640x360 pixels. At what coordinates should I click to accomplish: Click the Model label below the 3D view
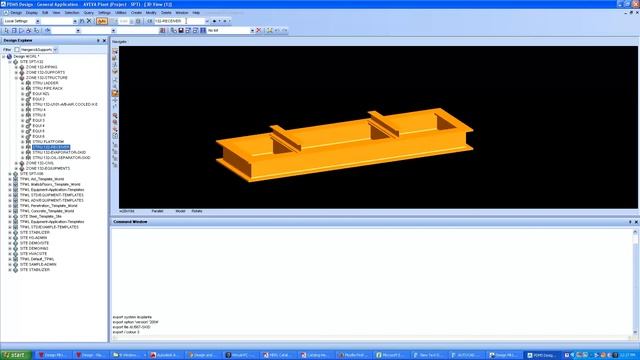(x=180, y=211)
